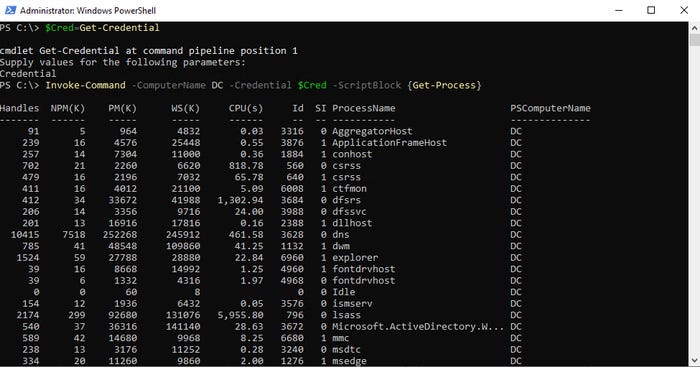700x367 pixels.
Task: Click the 'dfsrs' process name
Action: 346,200
